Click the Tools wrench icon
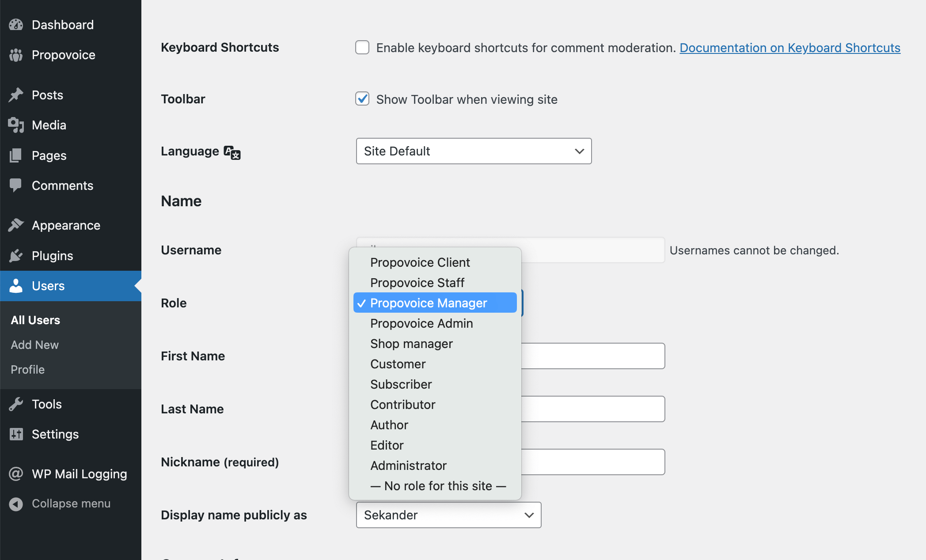This screenshot has height=560, width=926. [x=16, y=404]
